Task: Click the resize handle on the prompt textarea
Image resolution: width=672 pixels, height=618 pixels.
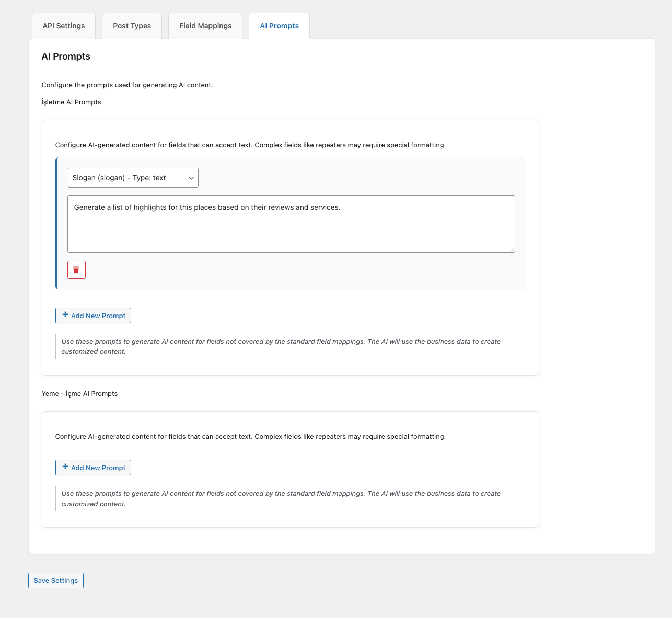Action: (512, 250)
